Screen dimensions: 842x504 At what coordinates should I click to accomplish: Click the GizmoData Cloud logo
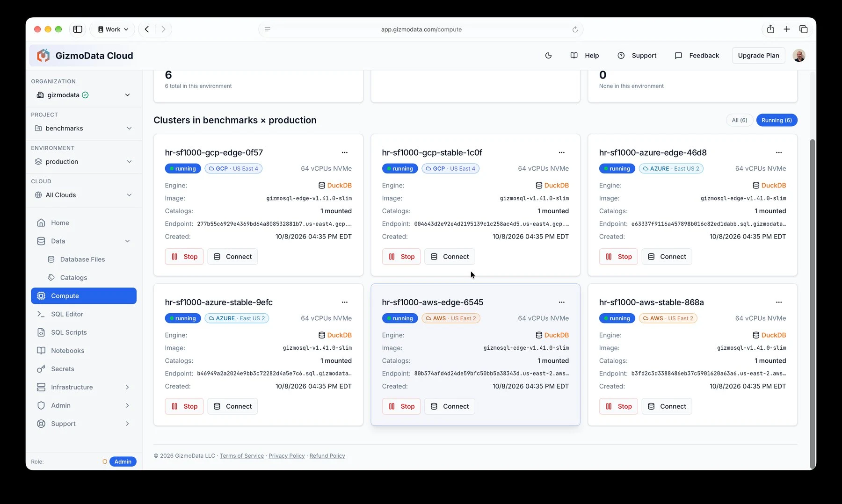85,56
